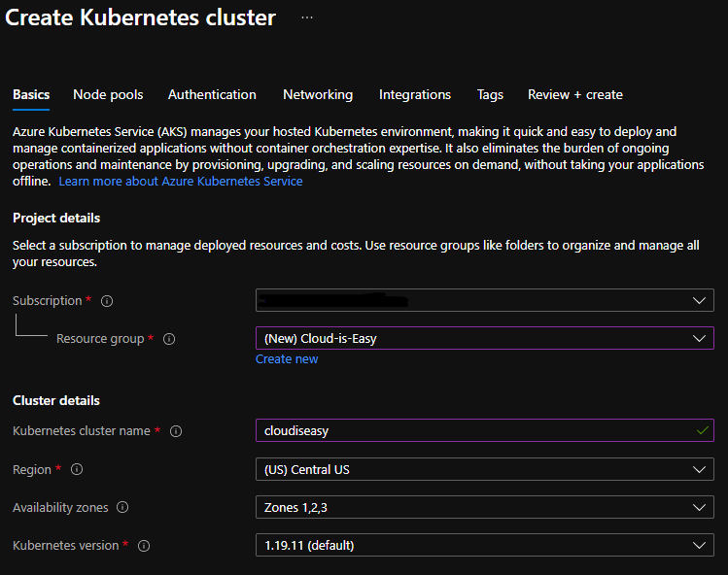Viewport: 728px width, 575px height.
Task: Click Region info icon
Action: tap(77, 469)
